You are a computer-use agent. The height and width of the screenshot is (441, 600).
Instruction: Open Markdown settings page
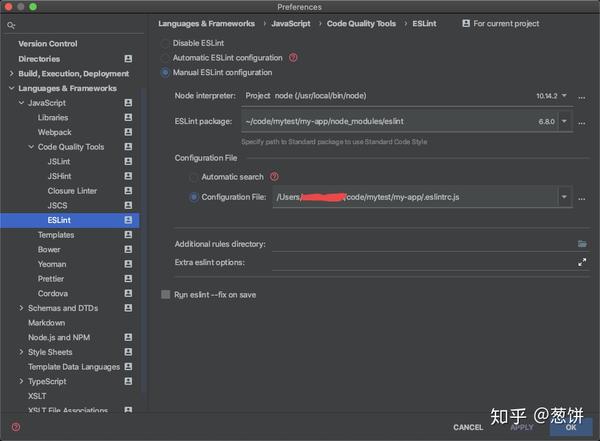(46, 323)
